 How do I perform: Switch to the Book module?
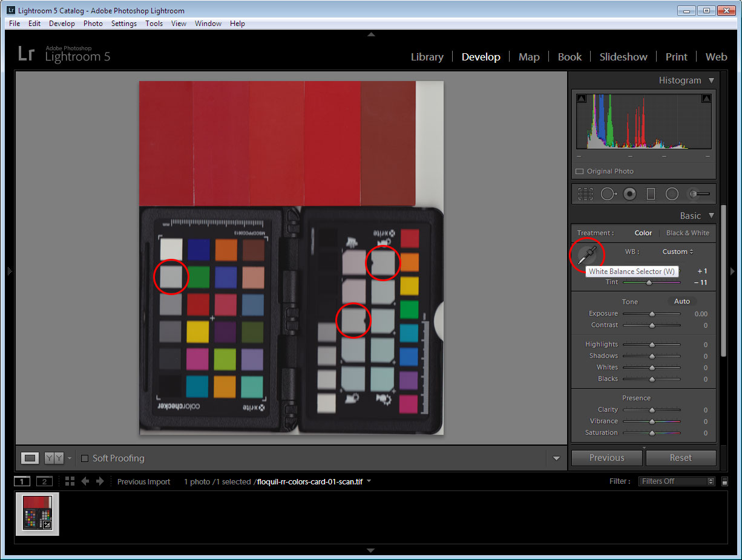(570, 57)
